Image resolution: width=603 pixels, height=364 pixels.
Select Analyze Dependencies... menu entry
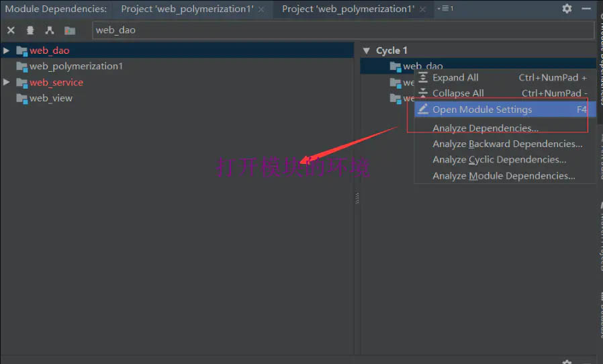click(x=505, y=128)
